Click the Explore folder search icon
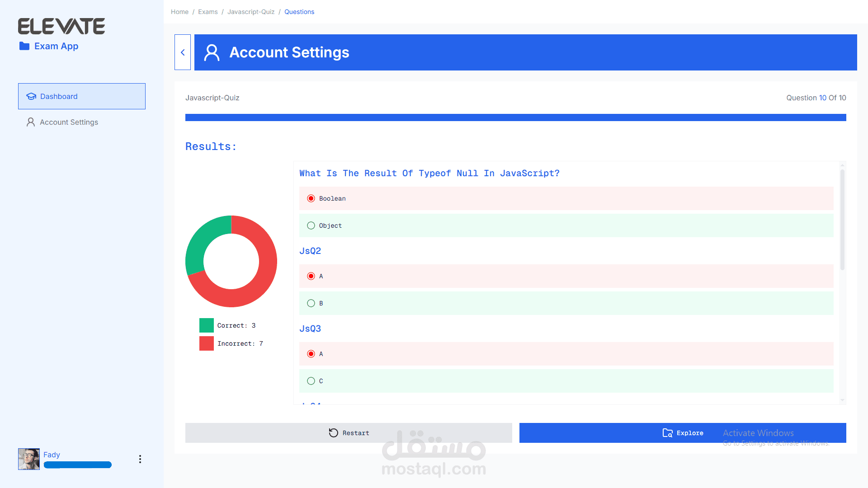 point(667,433)
